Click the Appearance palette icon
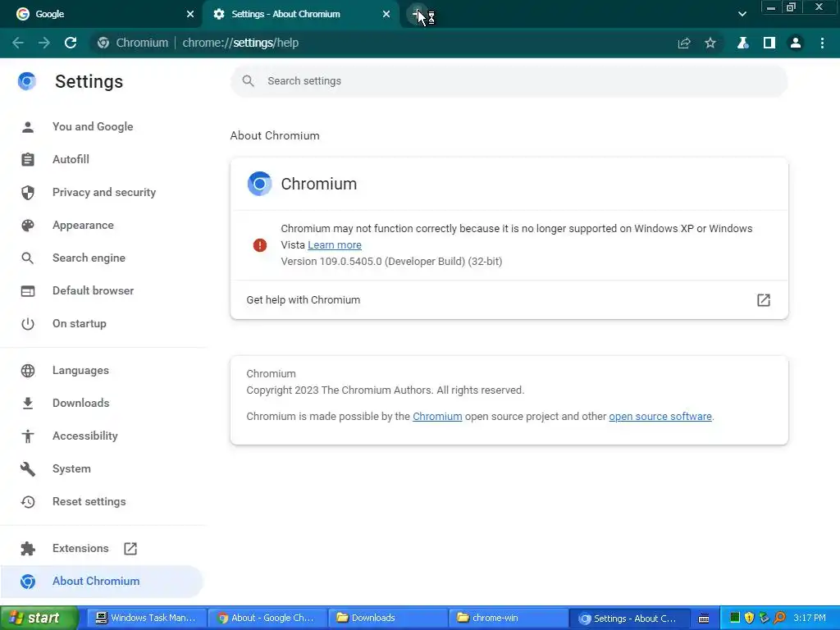 28,225
